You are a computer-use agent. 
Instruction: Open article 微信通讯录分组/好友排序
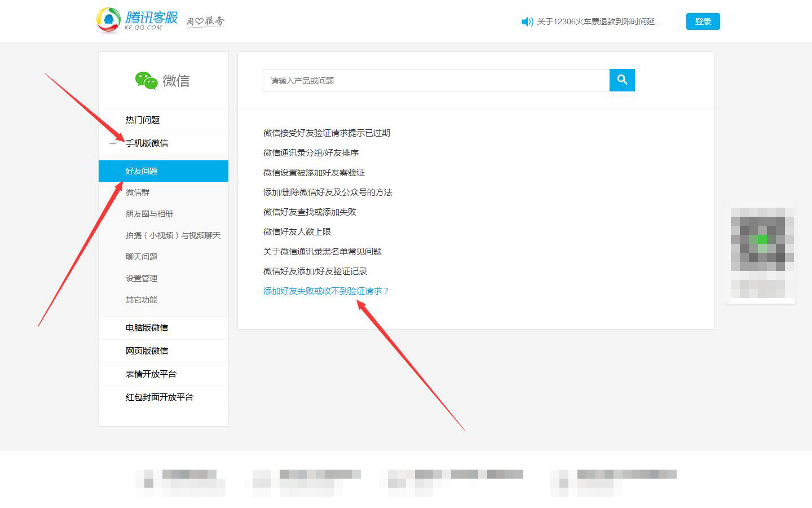pyautogui.click(x=311, y=153)
